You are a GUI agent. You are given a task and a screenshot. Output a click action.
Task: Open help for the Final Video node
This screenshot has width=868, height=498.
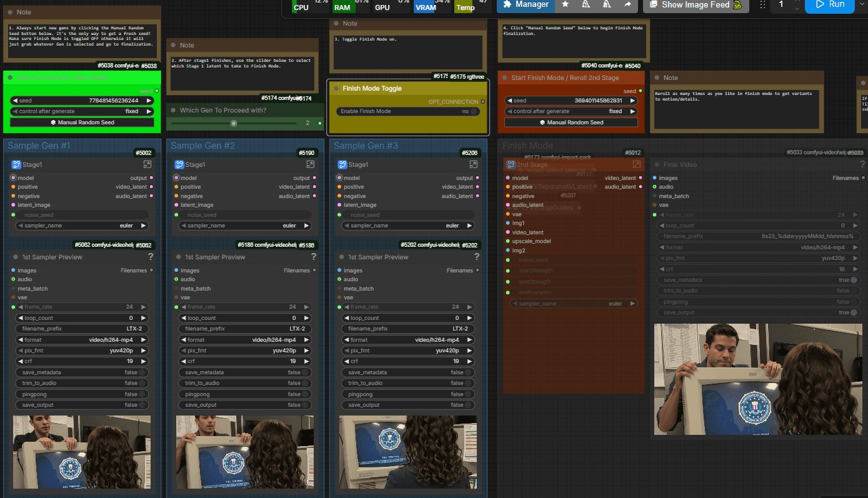(x=862, y=164)
